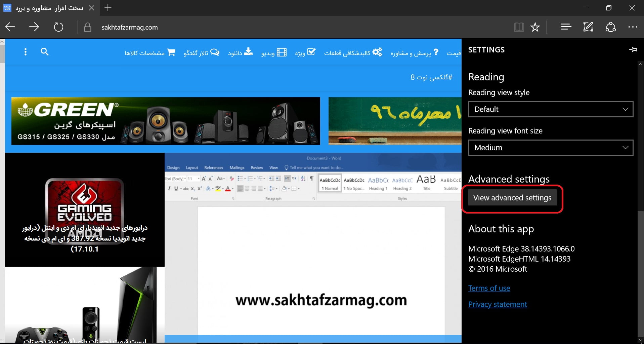Expand Reading view font size dropdown

[x=551, y=148]
